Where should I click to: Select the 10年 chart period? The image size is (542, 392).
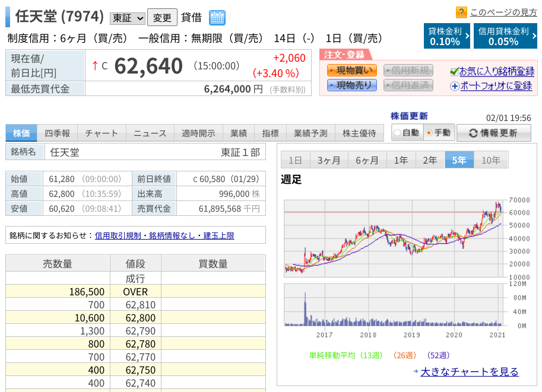(x=491, y=160)
